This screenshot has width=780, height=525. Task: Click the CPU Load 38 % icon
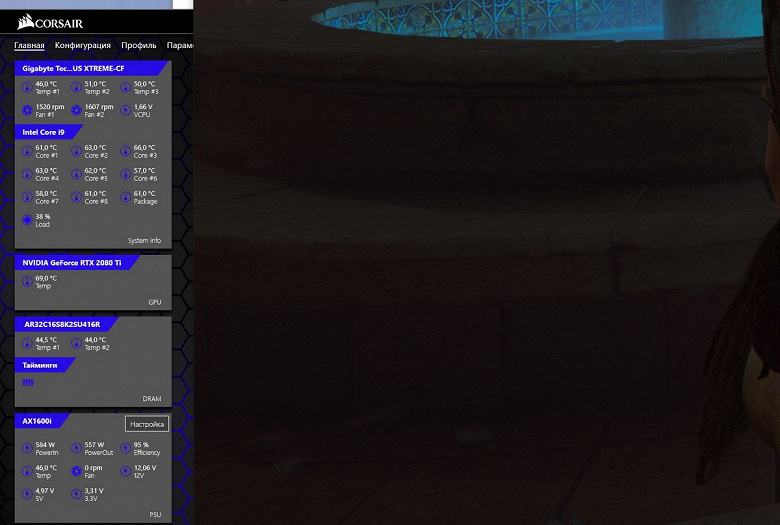coord(27,220)
